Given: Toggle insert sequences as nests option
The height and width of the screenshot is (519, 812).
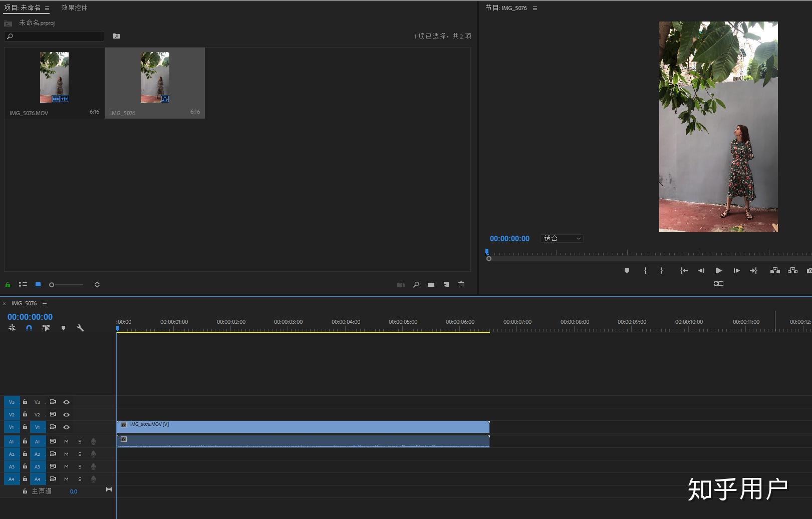Looking at the screenshot, I should (12, 328).
